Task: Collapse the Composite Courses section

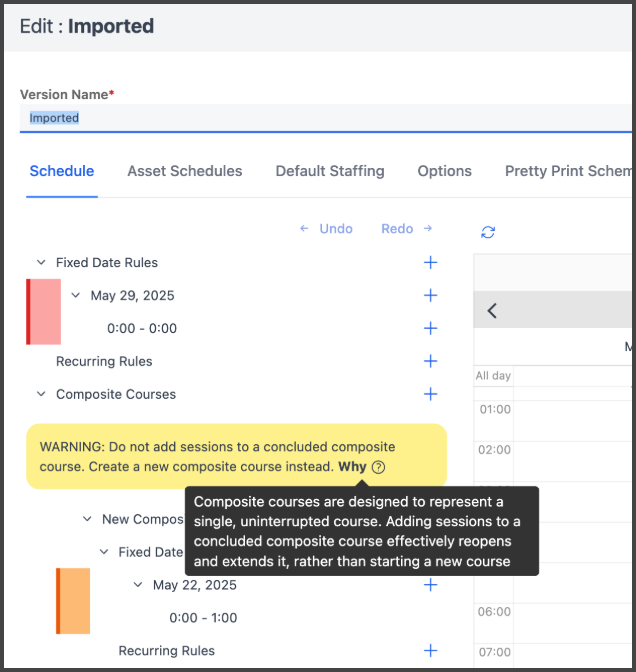Action: pyautogui.click(x=41, y=394)
